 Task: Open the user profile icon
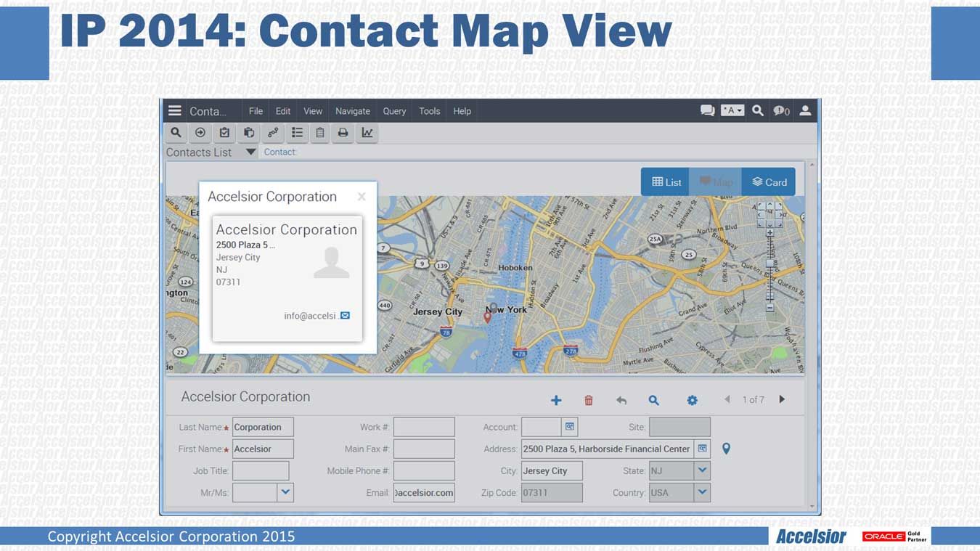pos(805,111)
